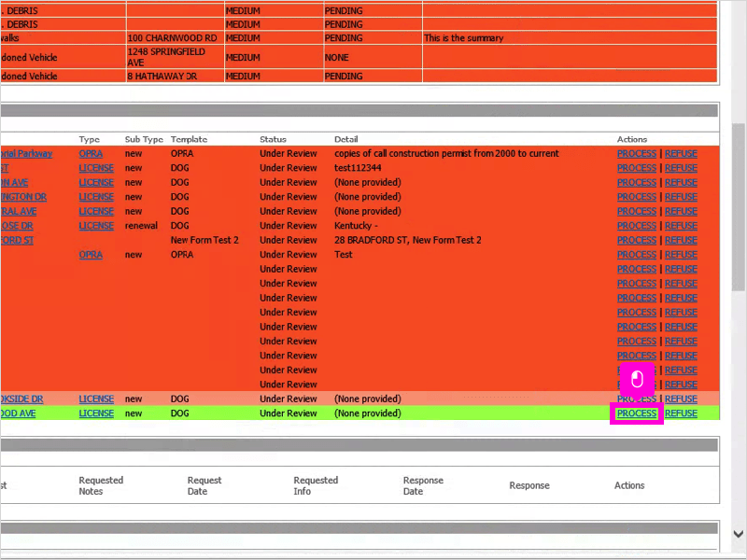Click PROCESS in the green OD AVE row
747x560 pixels.
click(637, 413)
